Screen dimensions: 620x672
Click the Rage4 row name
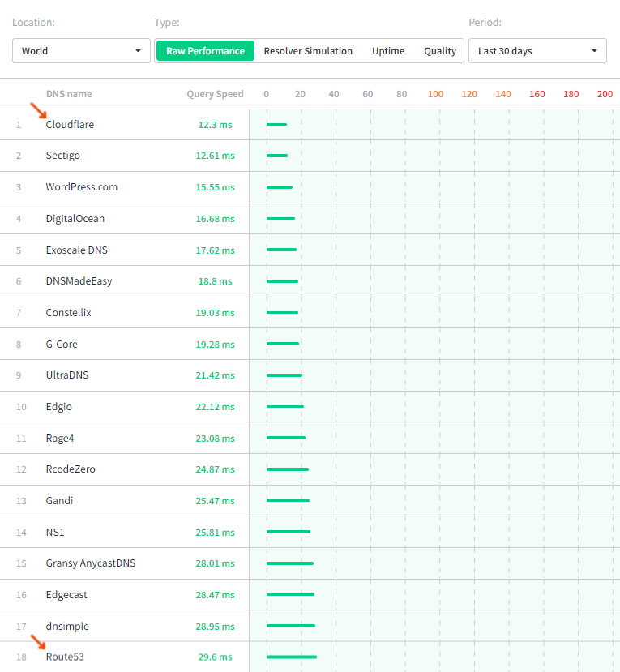[60, 439]
